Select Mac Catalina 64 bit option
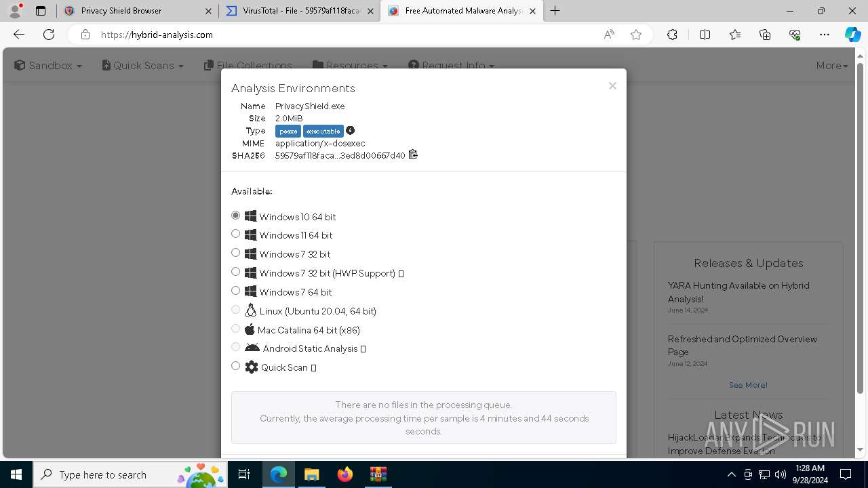 [235, 329]
